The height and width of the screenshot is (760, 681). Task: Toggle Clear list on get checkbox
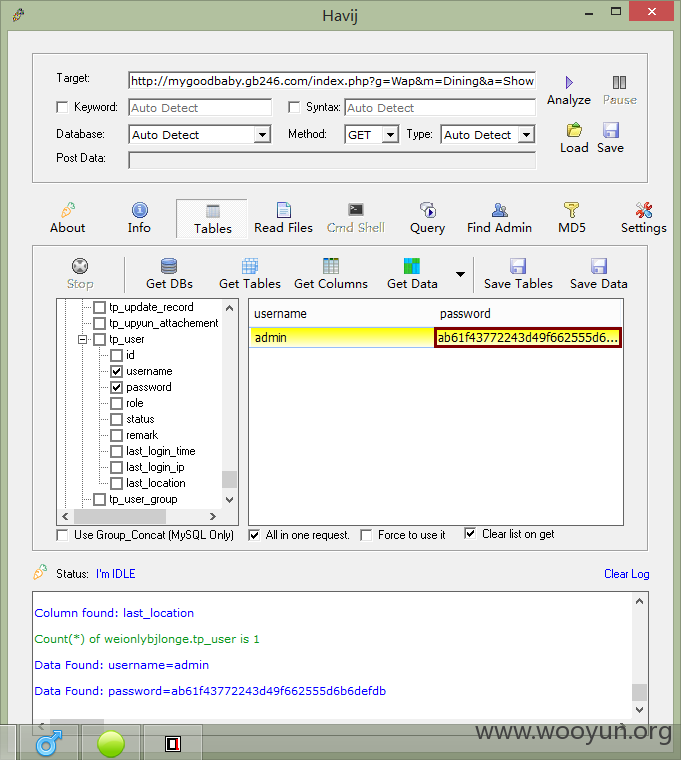click(x=470, y=534)
